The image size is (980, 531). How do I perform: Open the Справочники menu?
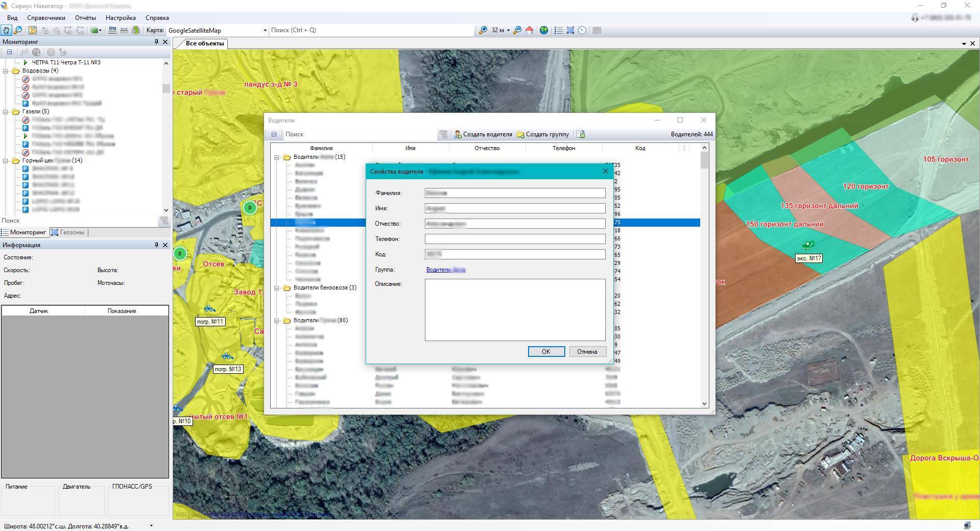(x=46, y=18)
